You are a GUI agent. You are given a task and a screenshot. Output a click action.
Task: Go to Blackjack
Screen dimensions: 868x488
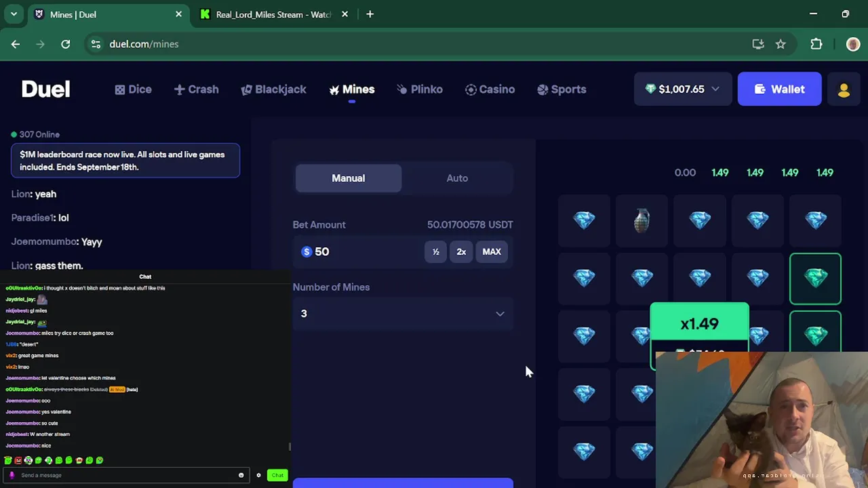point(273,89)
